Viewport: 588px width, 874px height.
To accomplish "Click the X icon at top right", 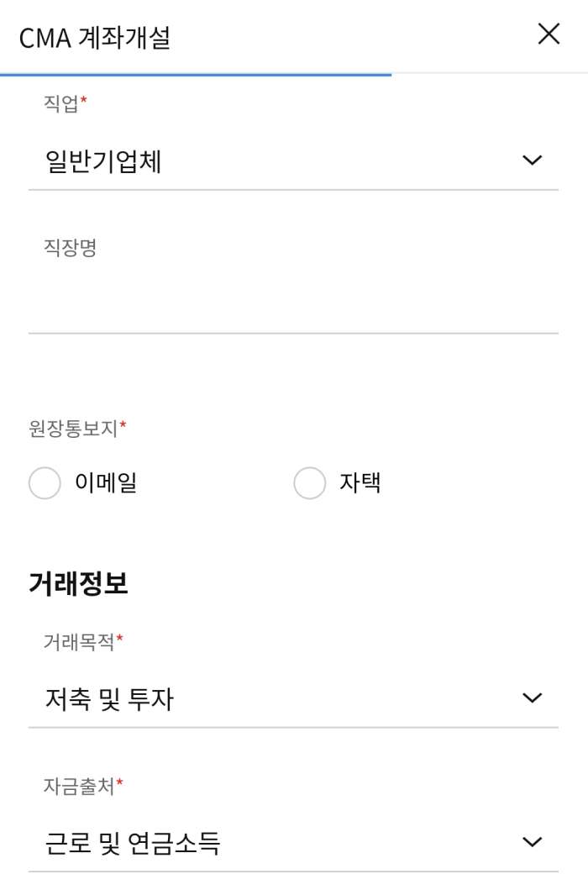I will 549,34.
